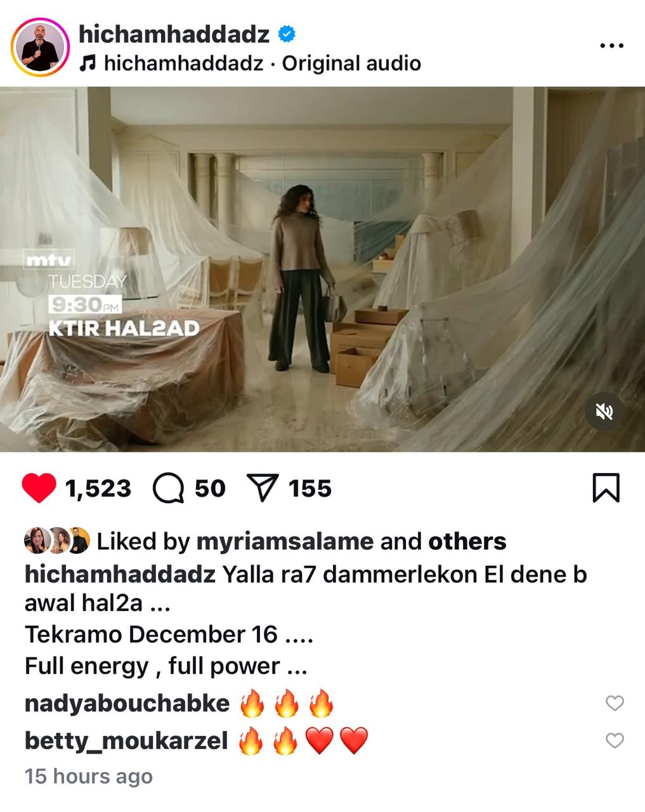The width and height of the screenshot is (645, 812).
Task: Like nadyabouchabke's comment
Action: (615, 703)
